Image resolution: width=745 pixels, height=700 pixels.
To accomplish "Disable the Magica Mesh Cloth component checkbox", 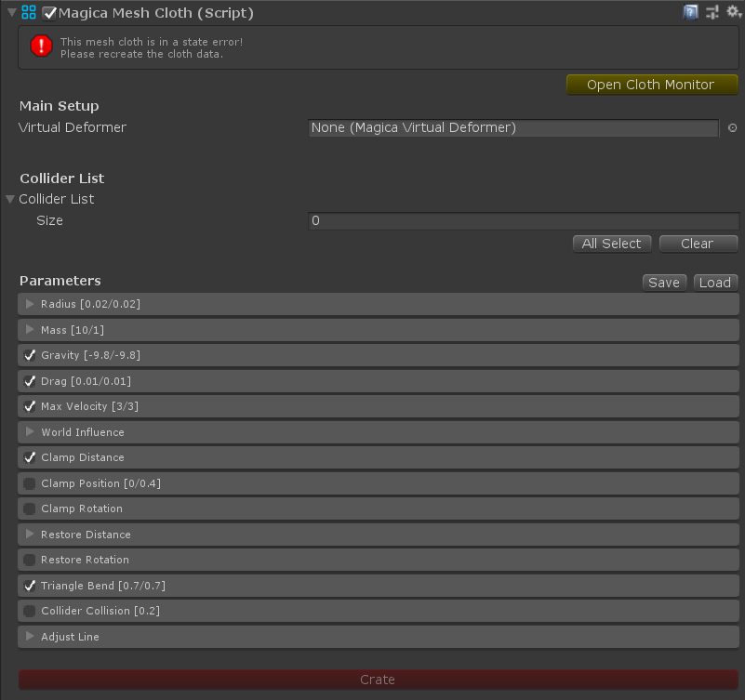I will click(49, 13).
